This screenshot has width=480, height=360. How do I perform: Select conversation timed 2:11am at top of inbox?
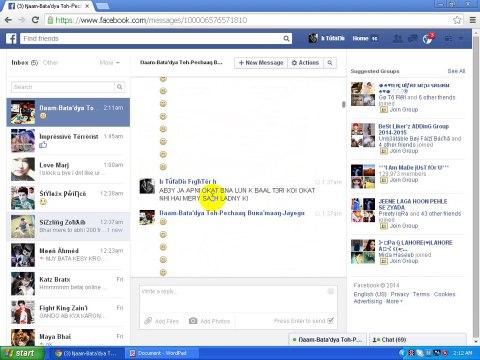coord(68,112)
